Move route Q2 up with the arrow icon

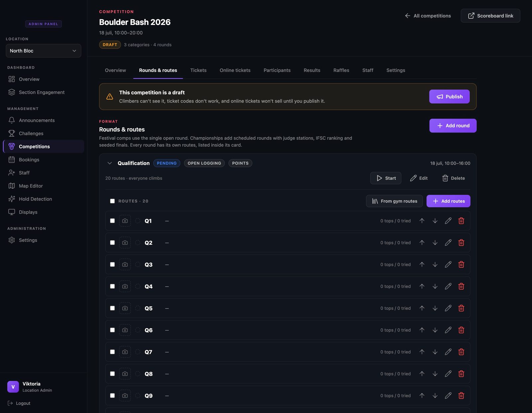click(x=422, y=243)
